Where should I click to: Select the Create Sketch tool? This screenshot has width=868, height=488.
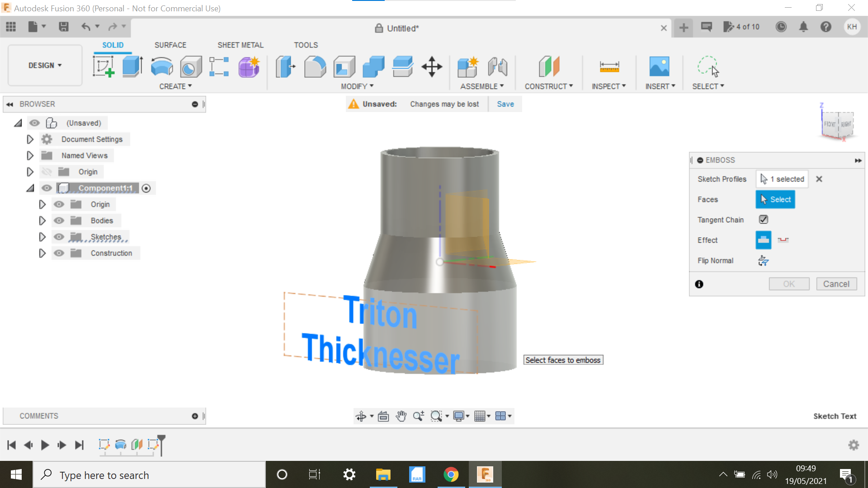point(104,67)
